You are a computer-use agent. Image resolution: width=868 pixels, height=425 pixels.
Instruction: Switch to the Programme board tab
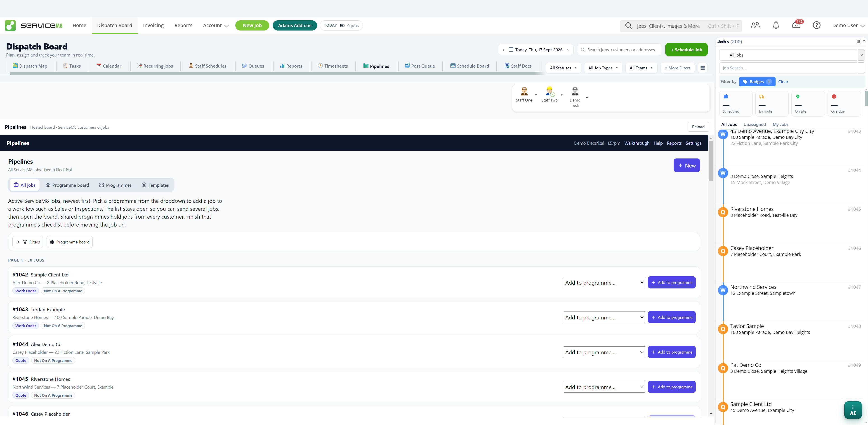[x=67, y=185]
